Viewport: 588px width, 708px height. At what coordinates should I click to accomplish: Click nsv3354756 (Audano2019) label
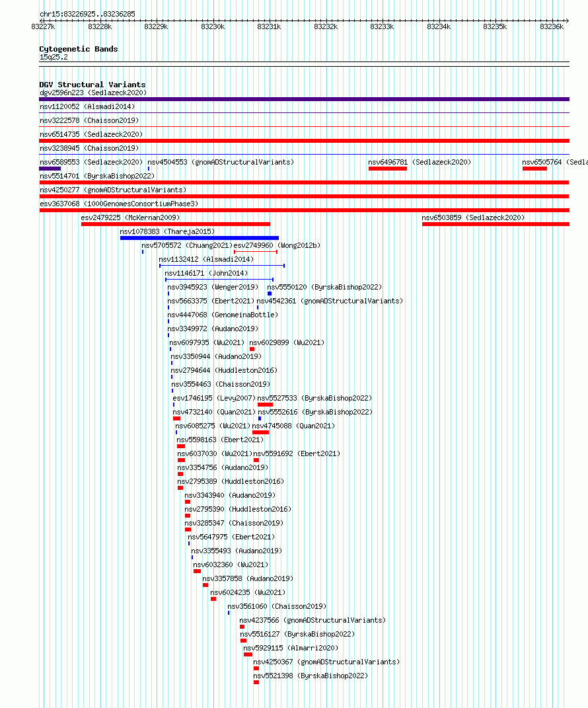click(223, 468)
